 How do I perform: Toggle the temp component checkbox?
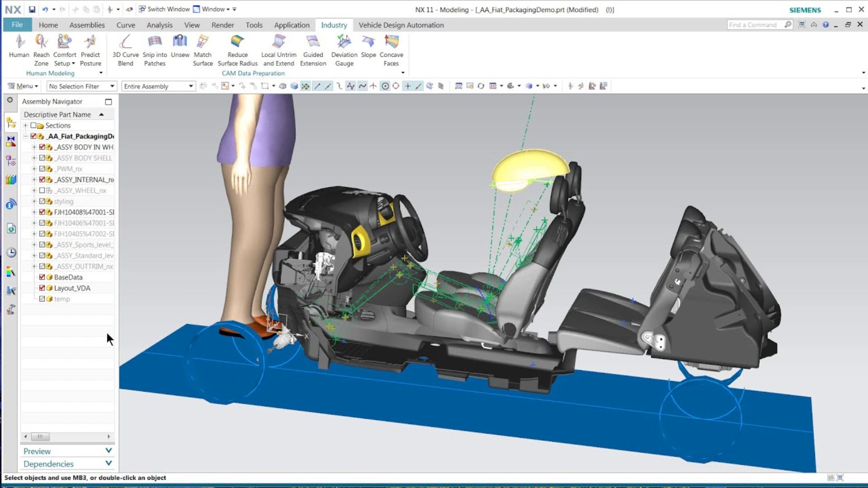coord(42,299)
